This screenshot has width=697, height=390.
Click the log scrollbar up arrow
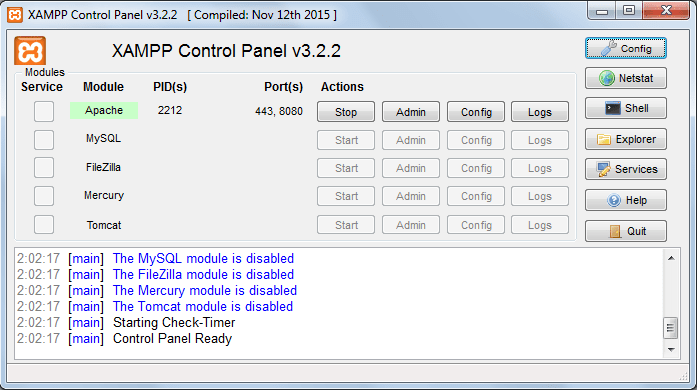(671, 258)
